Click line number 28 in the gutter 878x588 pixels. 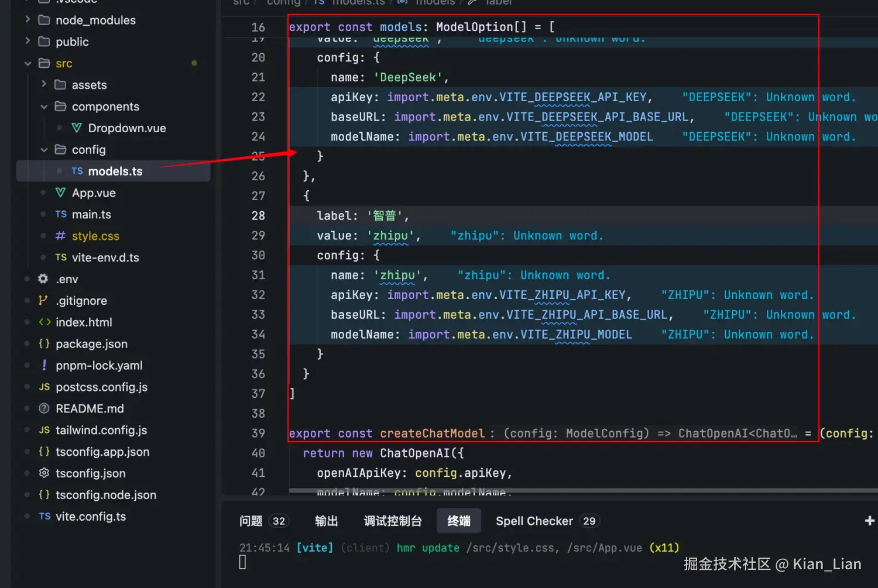pos(258,216)
